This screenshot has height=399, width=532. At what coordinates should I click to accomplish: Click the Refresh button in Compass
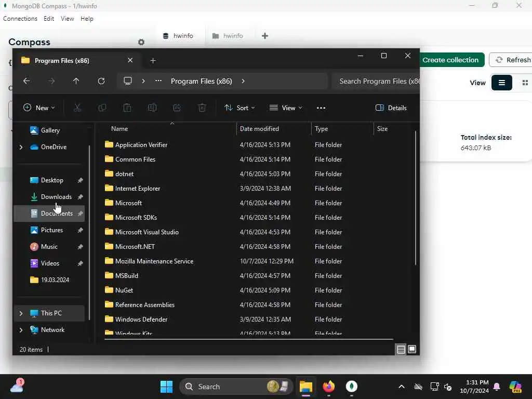[x=513, y=60]
